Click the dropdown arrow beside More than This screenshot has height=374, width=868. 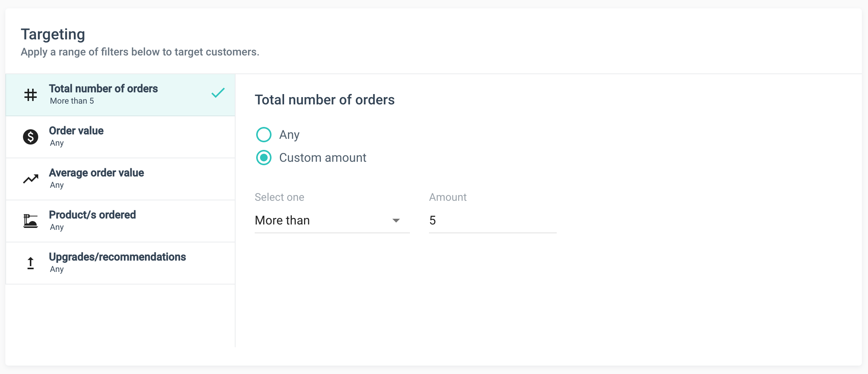[x=396, y=221]
